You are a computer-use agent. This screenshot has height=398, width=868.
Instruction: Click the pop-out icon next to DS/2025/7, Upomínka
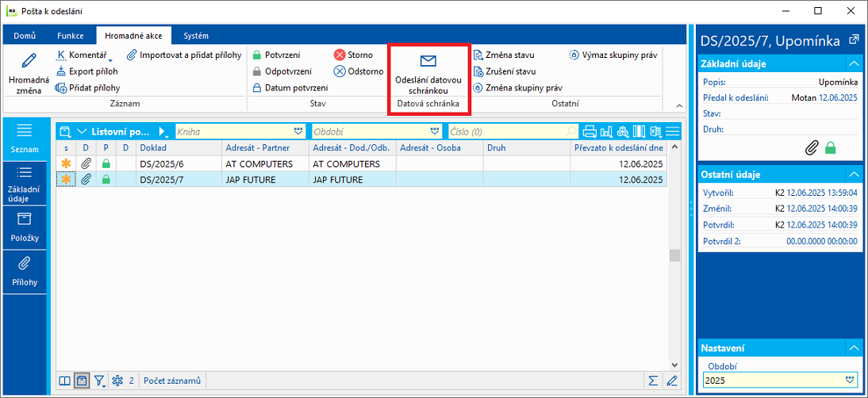click(852, 40)
